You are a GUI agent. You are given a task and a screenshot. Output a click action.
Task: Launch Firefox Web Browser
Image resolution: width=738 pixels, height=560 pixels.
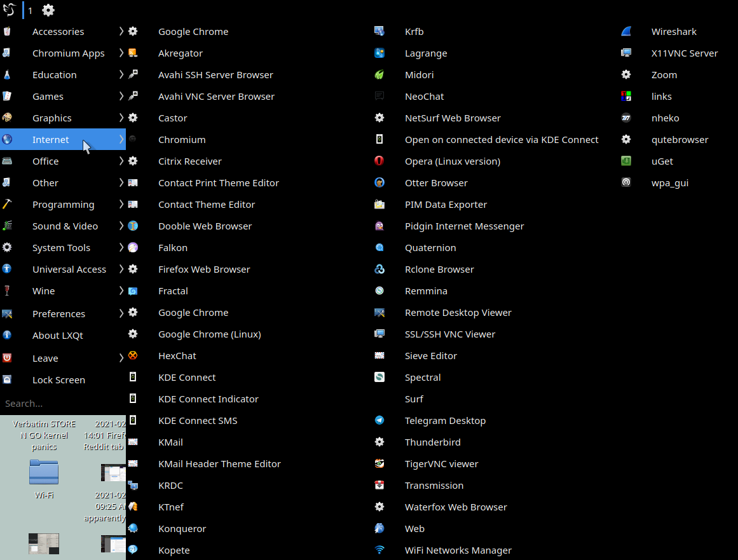tap(204, 270)
